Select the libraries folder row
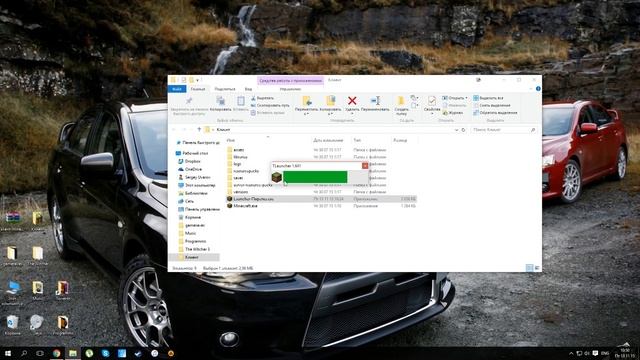The image size is (640, 360). 321,157
